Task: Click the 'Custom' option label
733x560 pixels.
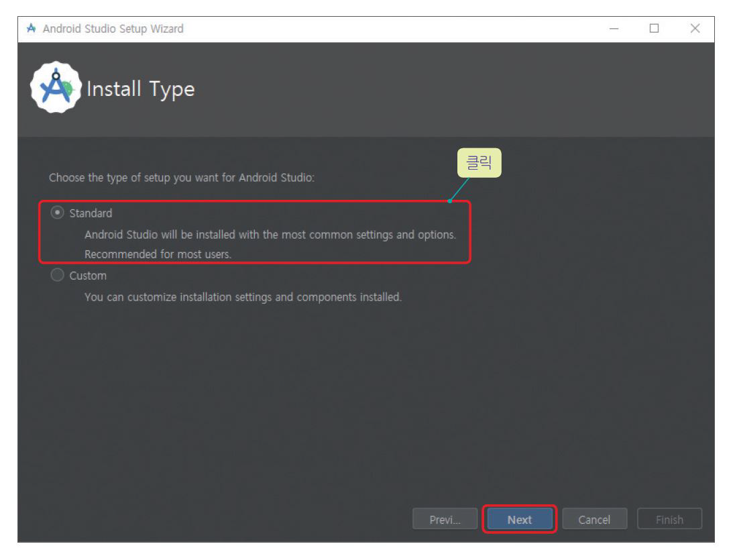Action: coord(88,276)
